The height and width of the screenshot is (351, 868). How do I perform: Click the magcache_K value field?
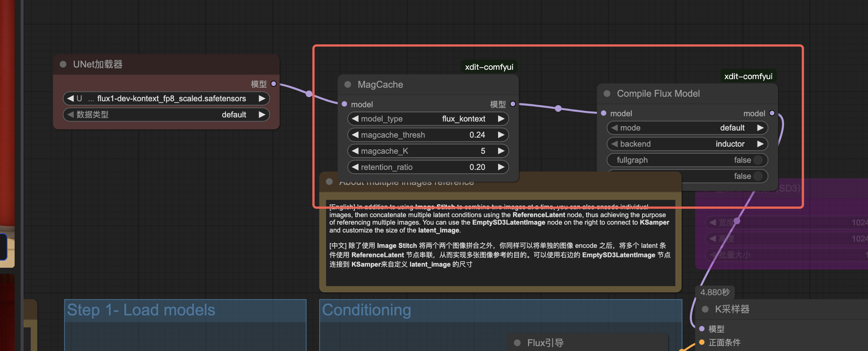pos(428,151)
